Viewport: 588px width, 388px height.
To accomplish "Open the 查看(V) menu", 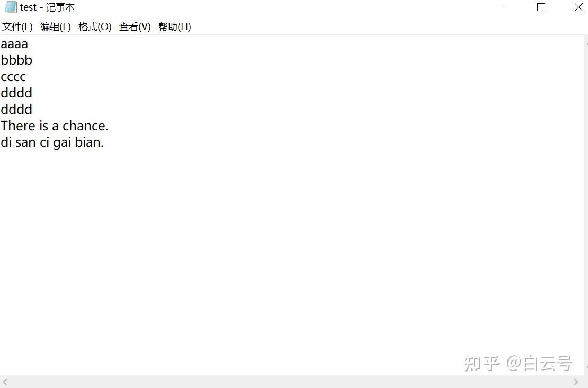I will click(135, 26).
